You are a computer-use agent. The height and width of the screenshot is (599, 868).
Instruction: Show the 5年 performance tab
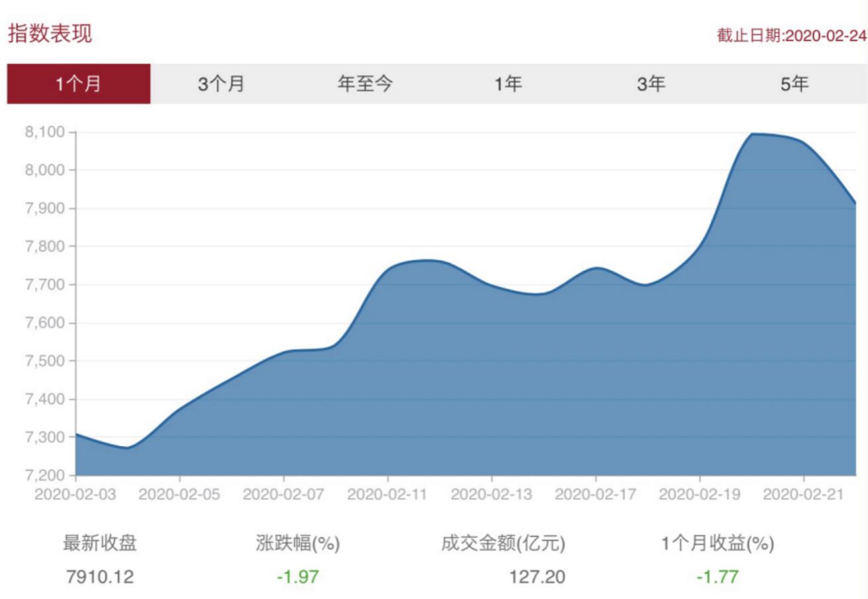click(794, 84)
